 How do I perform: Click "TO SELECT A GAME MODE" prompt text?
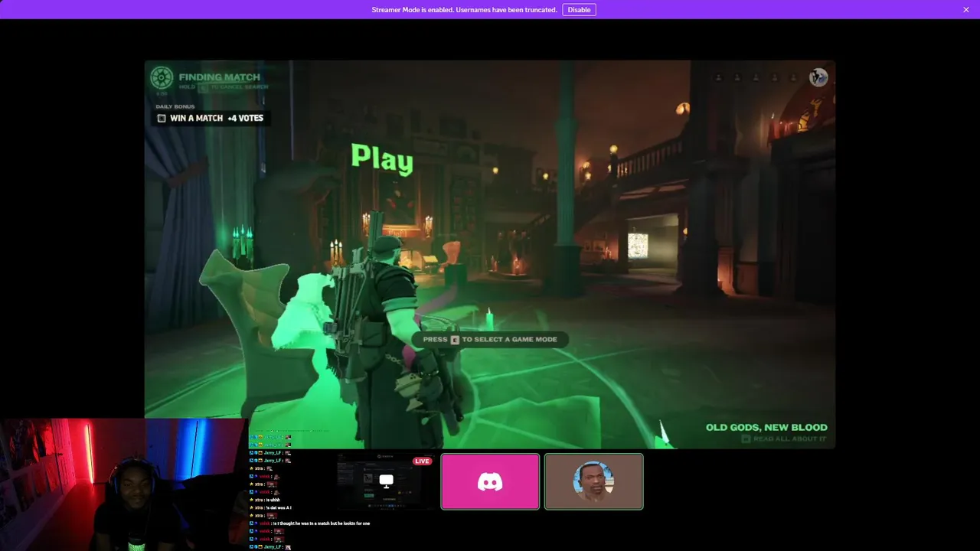[509, 340]
